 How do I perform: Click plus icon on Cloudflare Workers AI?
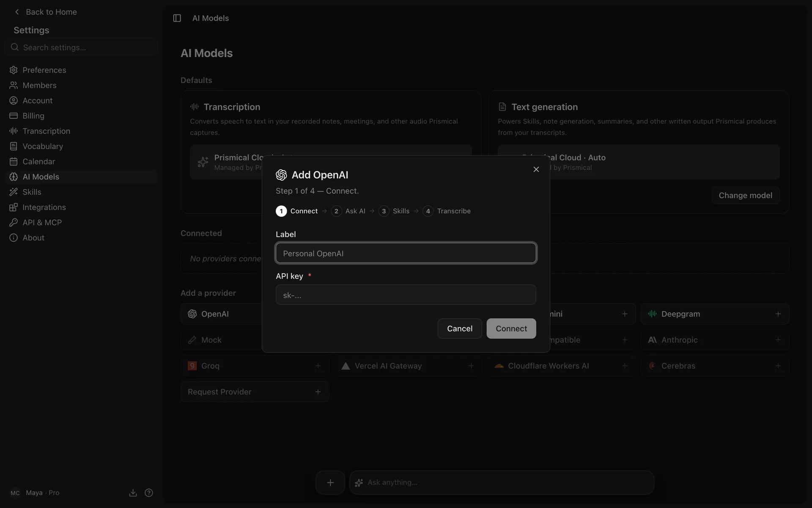(x=624, y=366)
